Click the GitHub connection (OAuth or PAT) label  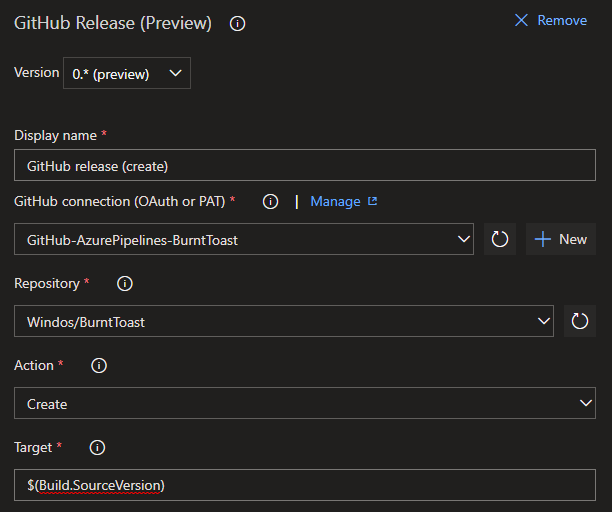[120, 202]
